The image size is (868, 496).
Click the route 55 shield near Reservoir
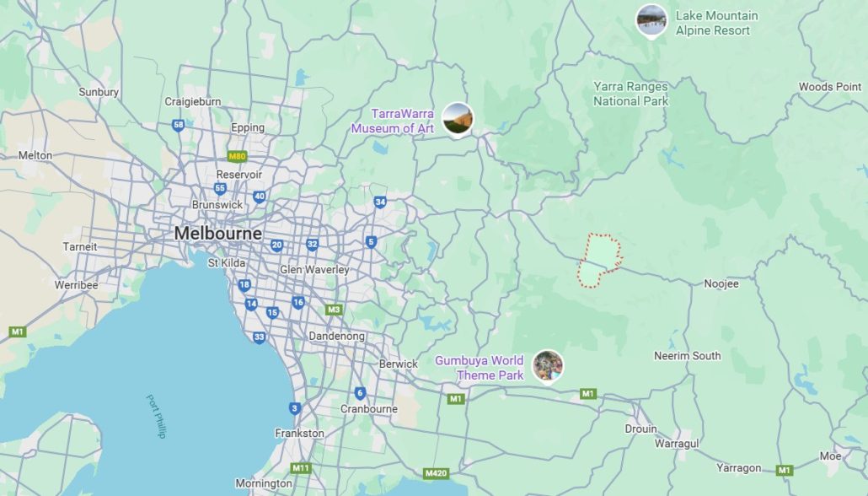(x=220, y=188)
